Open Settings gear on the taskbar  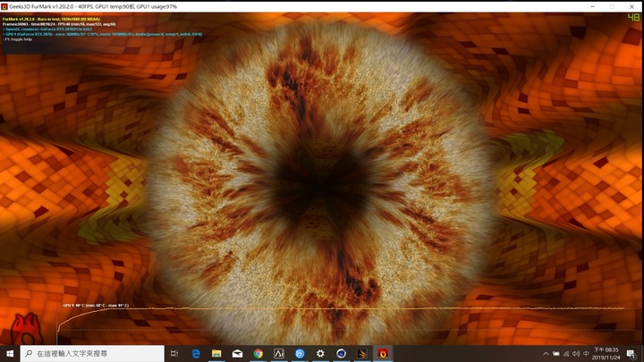pos(320,353)
